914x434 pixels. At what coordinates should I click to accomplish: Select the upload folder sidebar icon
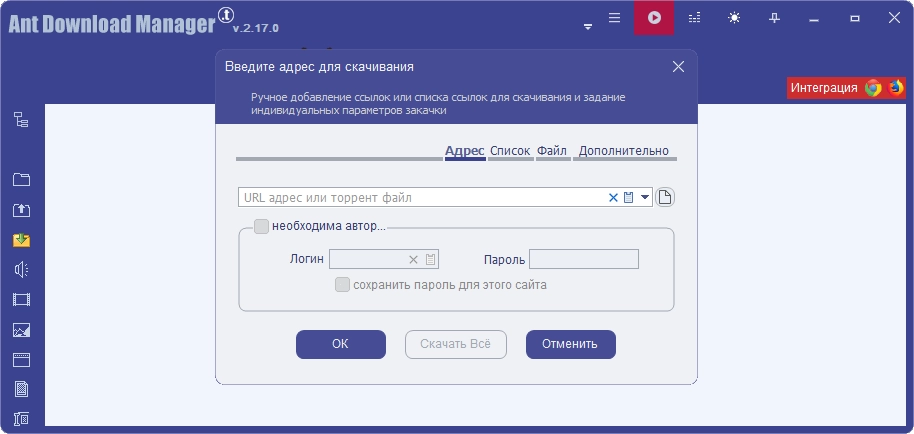tap(22, 210)
